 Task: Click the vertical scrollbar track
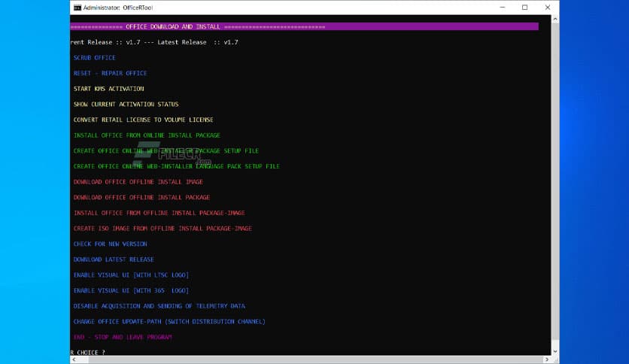click(555, 188)
